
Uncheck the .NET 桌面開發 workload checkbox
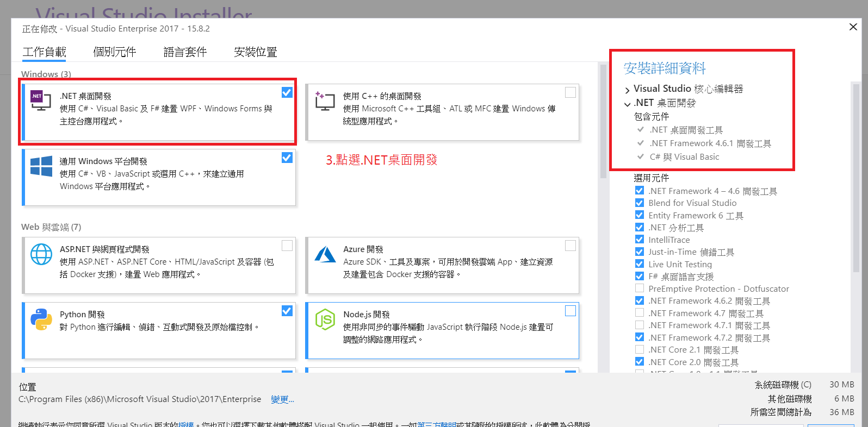(x=287, y=93)
